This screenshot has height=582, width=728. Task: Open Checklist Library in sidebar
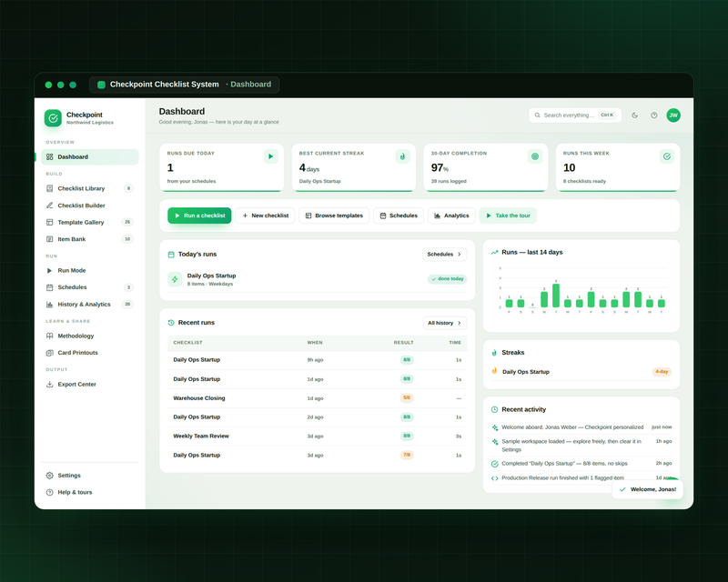click(89, 188)
